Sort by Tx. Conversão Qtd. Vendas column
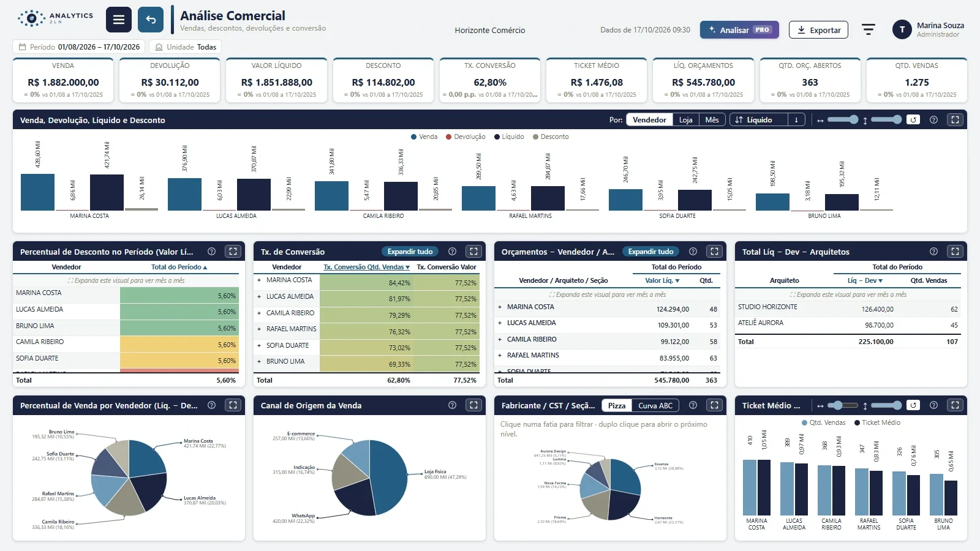The height and width of the screenshot is (551, 980). 366,268
